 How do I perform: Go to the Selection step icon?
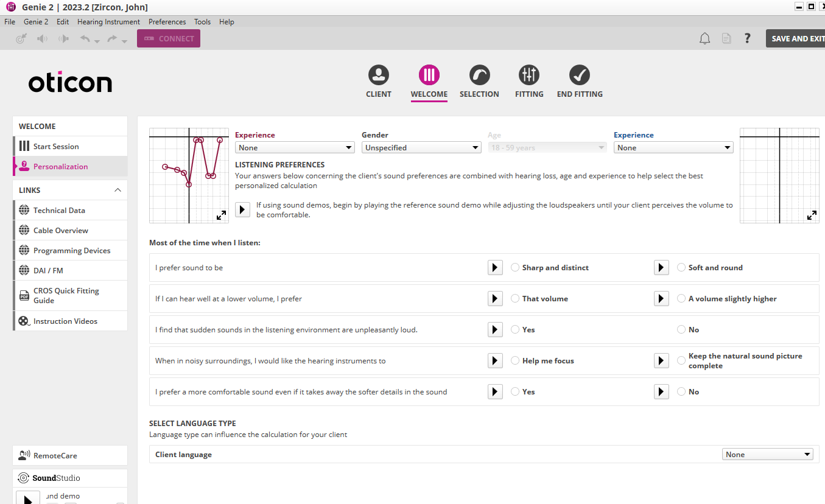479,75
